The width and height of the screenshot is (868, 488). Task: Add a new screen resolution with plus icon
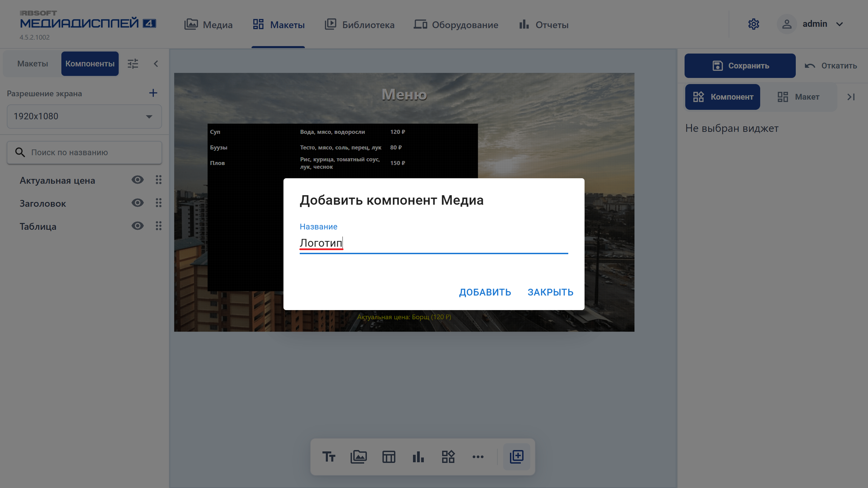pos(153,93)
